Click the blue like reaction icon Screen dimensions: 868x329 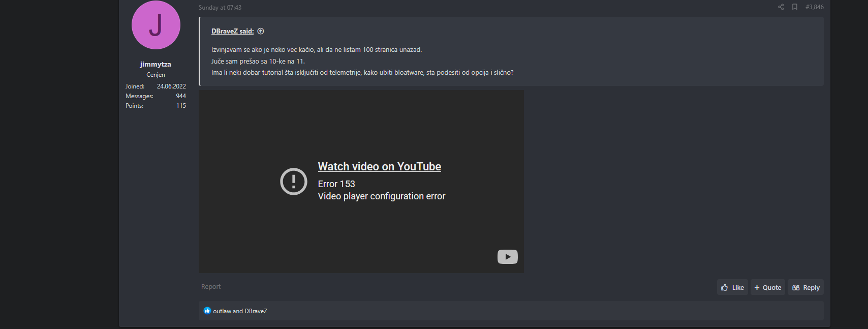[x=207, y=311]
